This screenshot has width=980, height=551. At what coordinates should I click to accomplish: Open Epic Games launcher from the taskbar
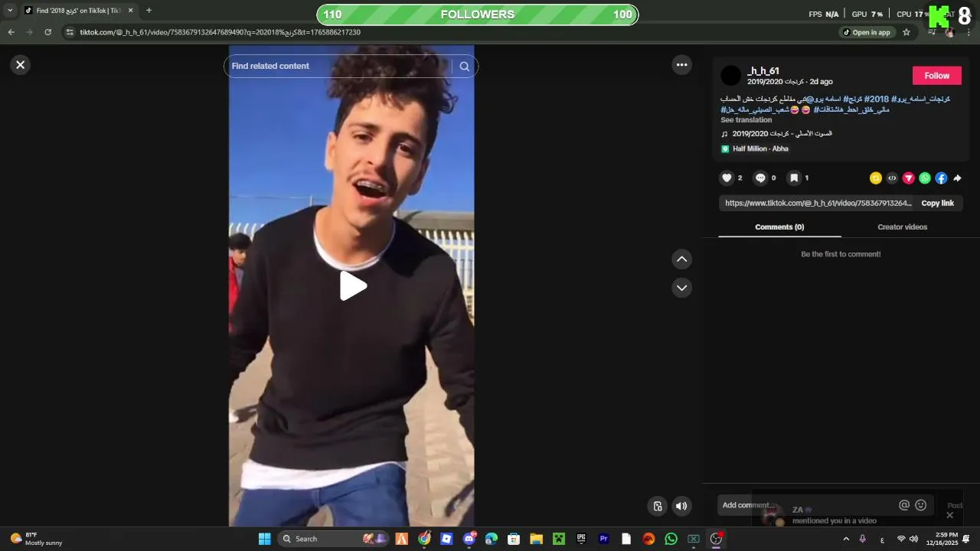(x=581, y=539)
